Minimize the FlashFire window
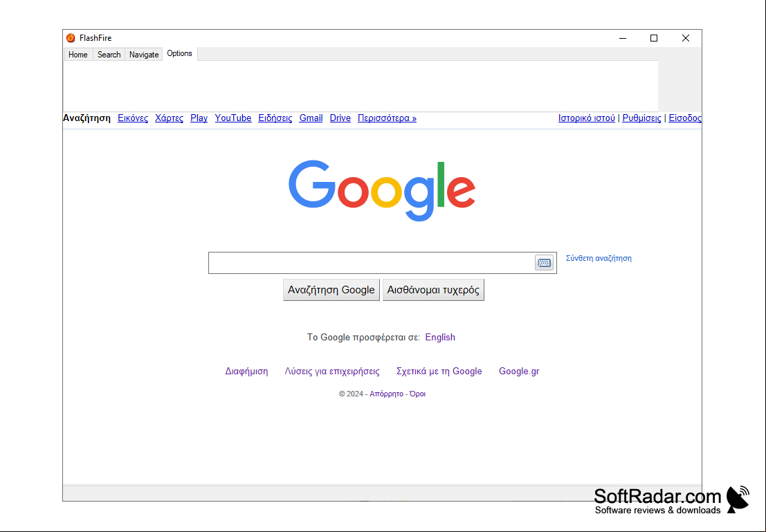 623,38
